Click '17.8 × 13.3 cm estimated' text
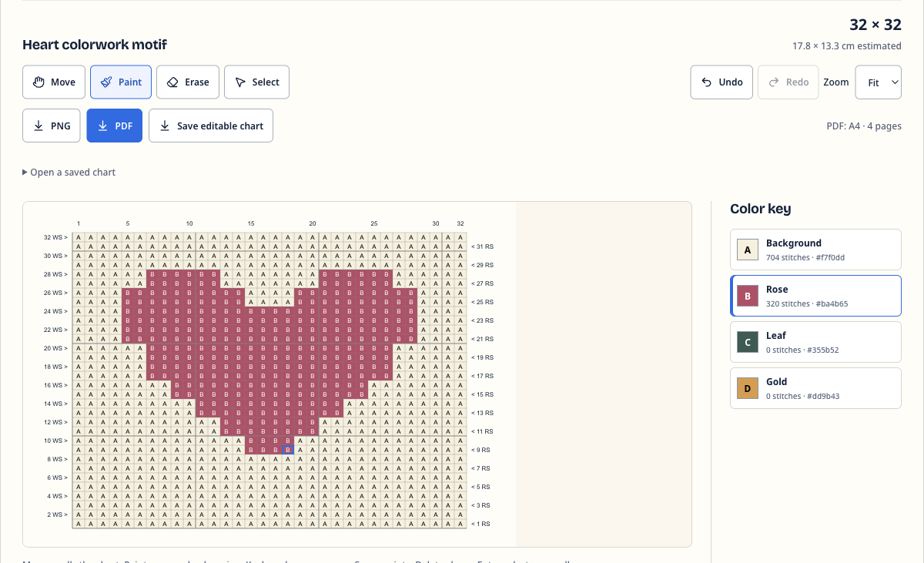Screen dimensions: 924x563 pos(847,46)
